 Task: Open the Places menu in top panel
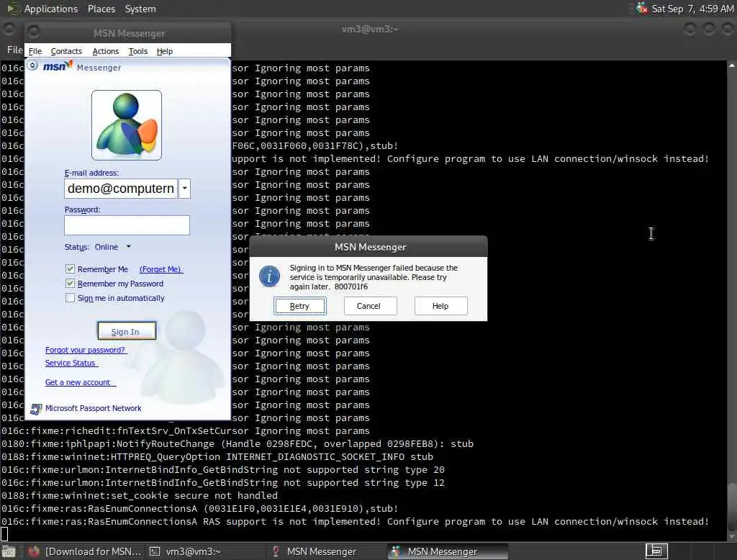[101, 9]
